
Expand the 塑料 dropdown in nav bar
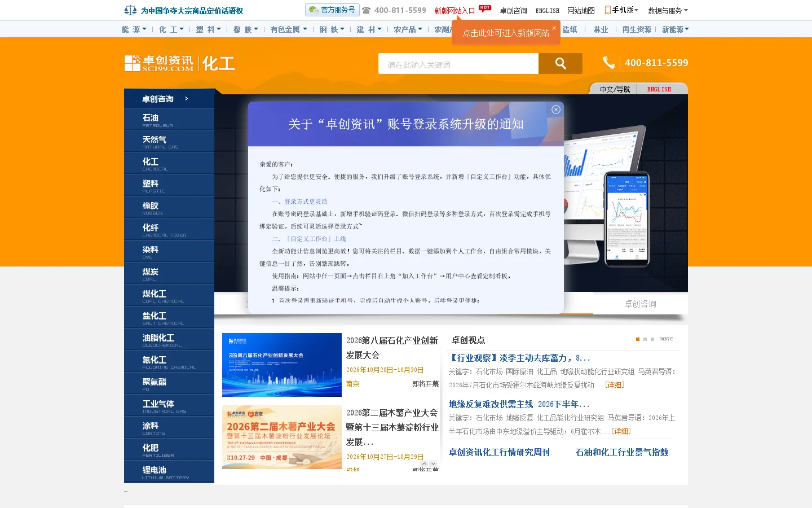[x=209, y=29]
